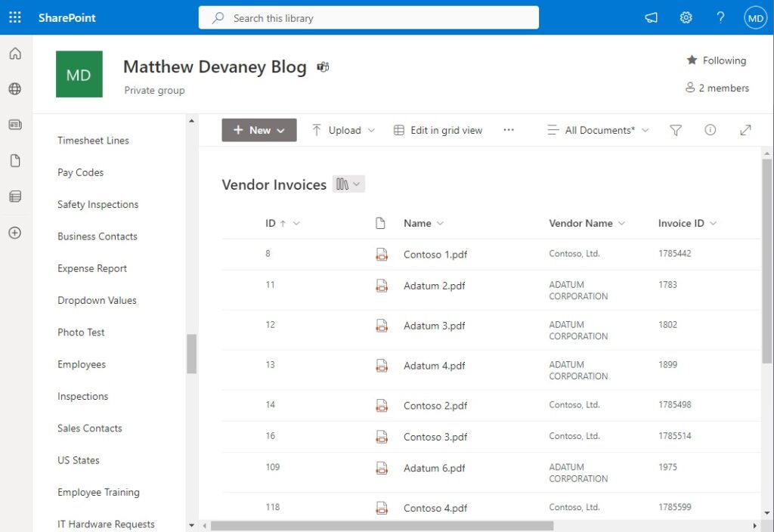The height and width of the screenshot is (532, 774).
Task: Open the app launcher waffle icon
Action: point(15,18)
